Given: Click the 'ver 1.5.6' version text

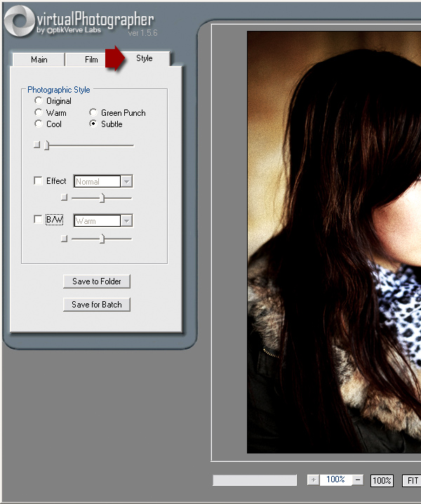Looking at the screenshot, I should pyautogui.click(x=142, y=33).
